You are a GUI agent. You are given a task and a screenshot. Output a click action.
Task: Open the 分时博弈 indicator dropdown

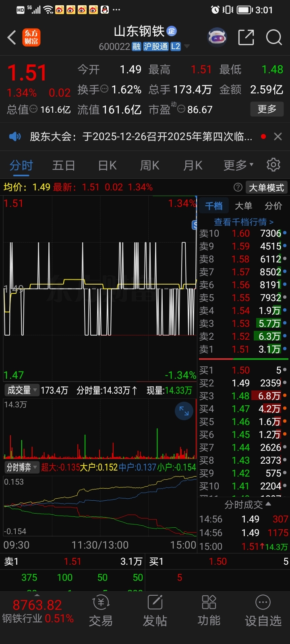click(22, 467)
